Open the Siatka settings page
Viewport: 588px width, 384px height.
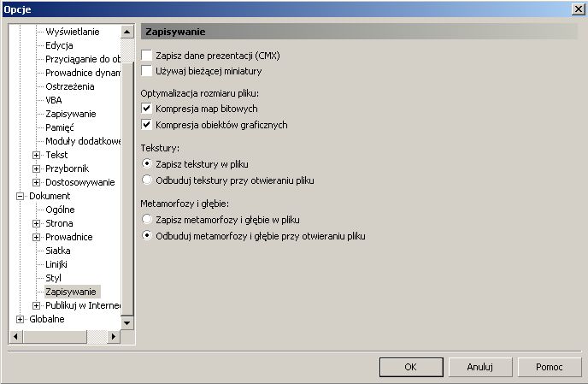tap(57, 251)
